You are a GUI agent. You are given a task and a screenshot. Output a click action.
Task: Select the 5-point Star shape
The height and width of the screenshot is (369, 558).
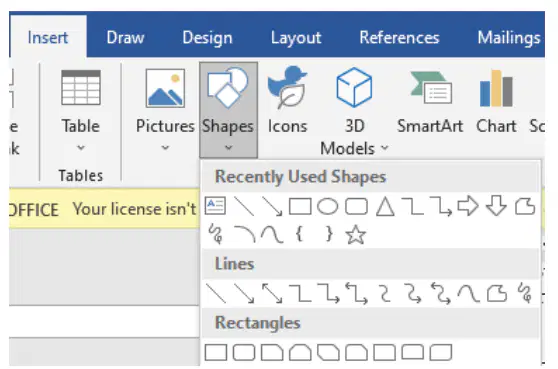point(356,234)
